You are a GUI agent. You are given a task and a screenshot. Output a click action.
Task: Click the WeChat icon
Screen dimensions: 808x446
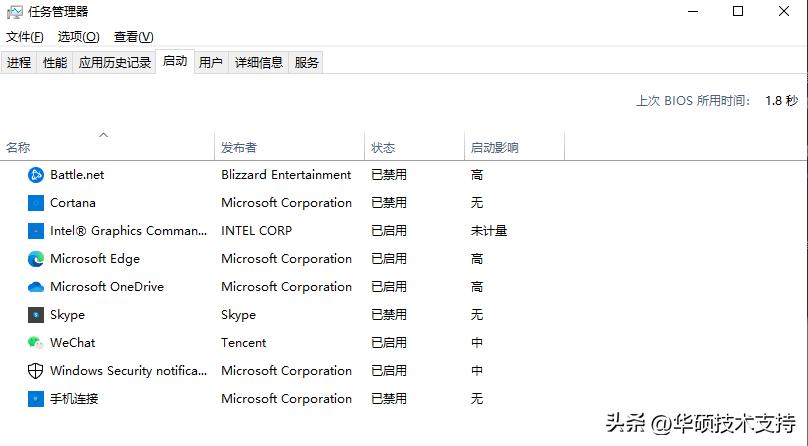click(36, 342)
